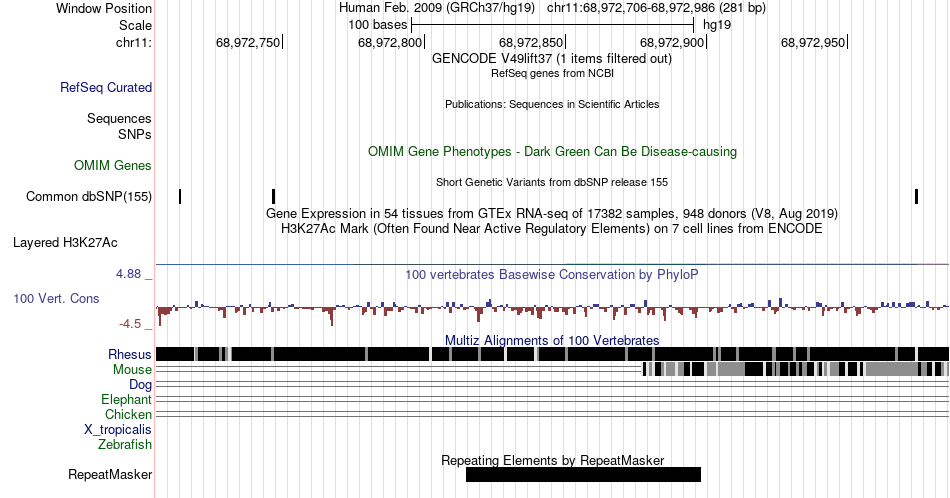The width and height of the screenshot is (950, 498).
Task: Open the OMIM Genes track label
Action: pyautogui.click(x=113, y=165)
